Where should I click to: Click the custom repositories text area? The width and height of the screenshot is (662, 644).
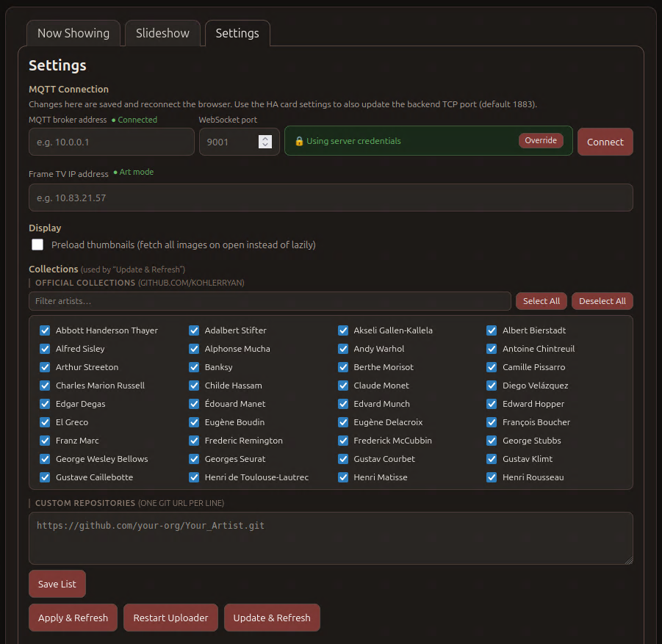coord(331,538)
